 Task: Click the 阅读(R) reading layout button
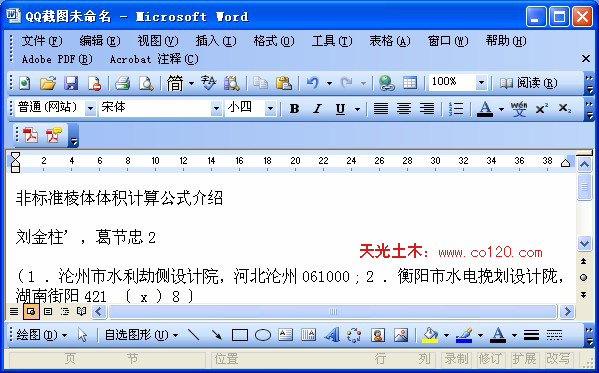coord(528,83)
